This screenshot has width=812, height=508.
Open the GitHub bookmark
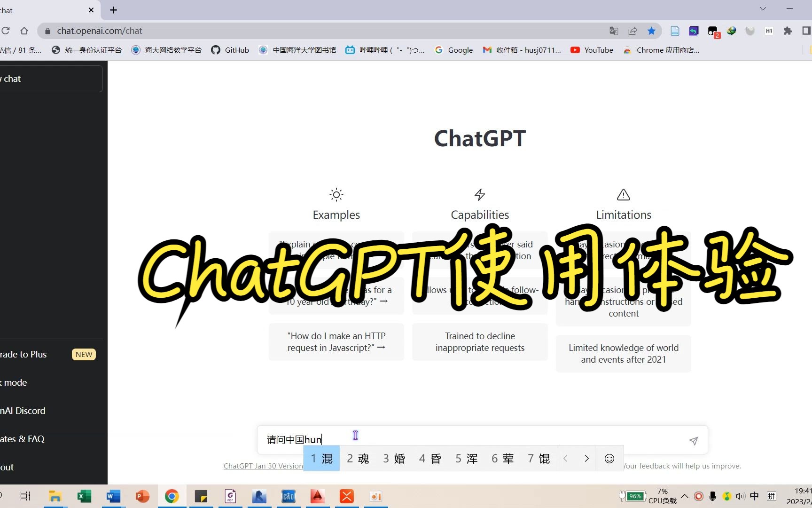click(230, 50)
